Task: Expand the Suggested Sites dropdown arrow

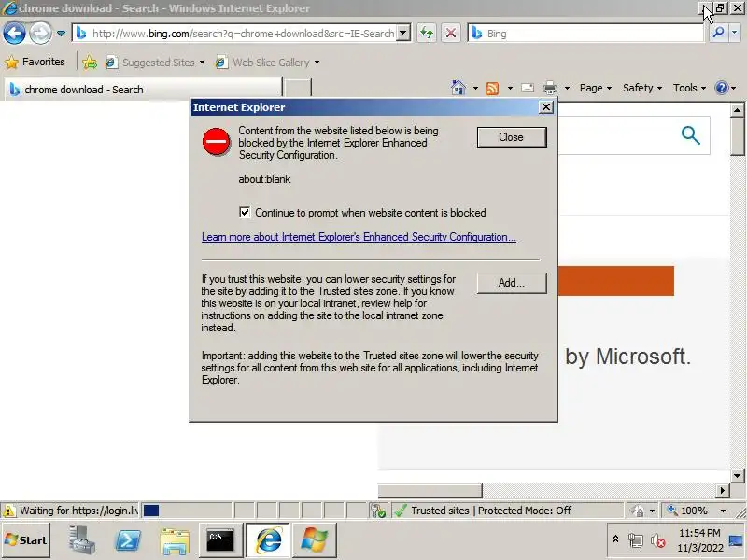Action: coord(202,63)
